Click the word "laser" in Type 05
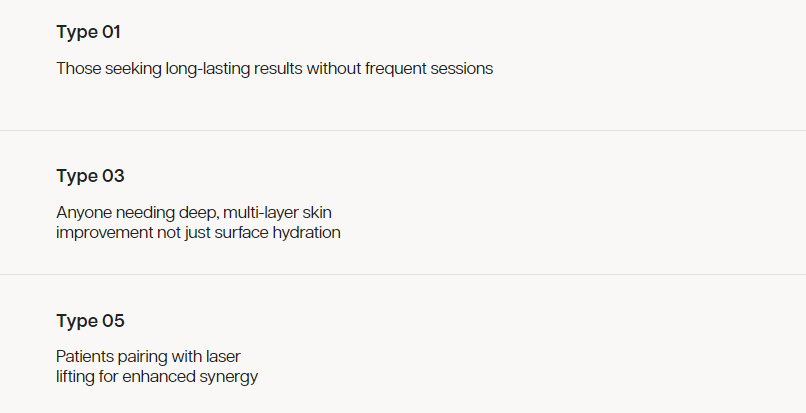Viewport: 806px width, 413px height. coord(221,357)
